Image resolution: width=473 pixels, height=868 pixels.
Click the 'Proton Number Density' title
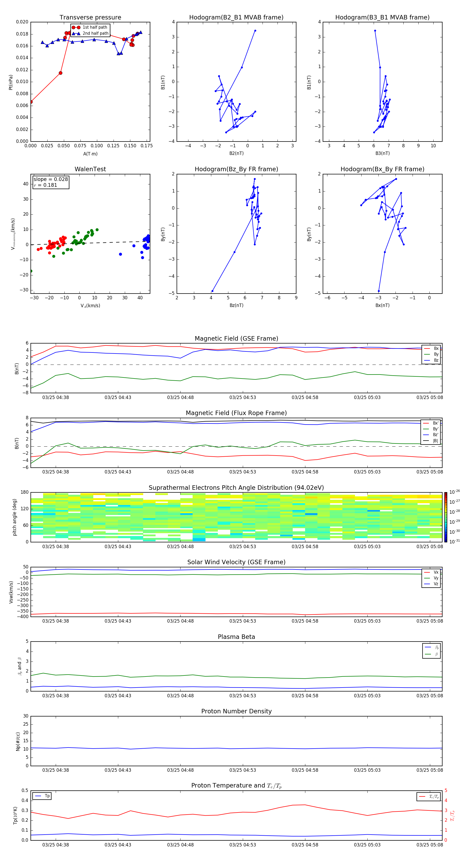coord(236,711)
